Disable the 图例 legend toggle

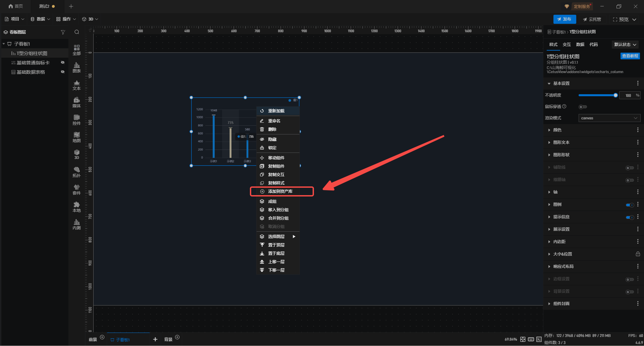(630, 205)
